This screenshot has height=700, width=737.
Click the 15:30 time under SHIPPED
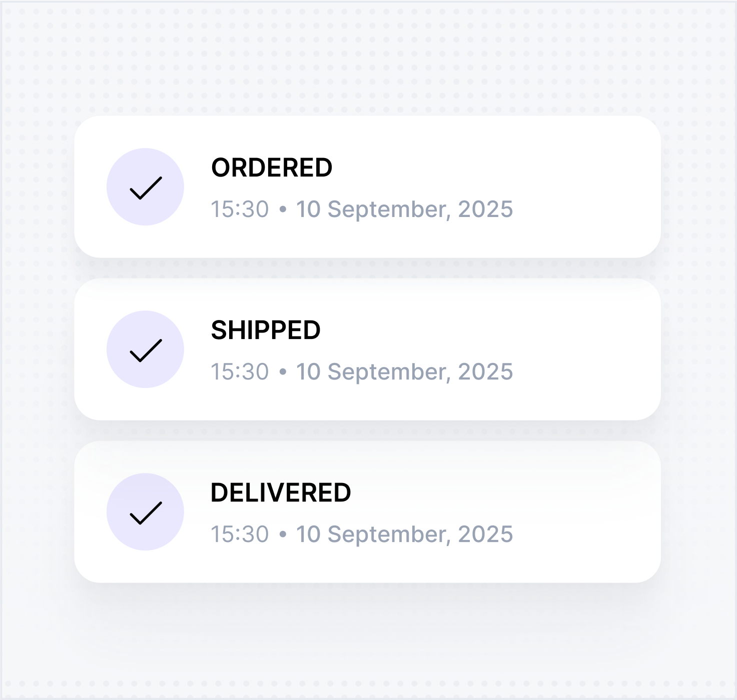click(x=240, y=371)
